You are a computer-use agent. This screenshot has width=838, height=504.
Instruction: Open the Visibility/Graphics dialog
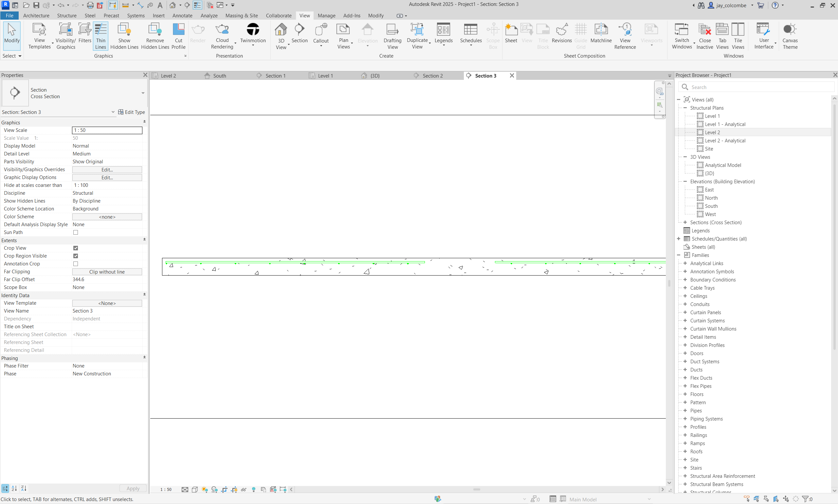(65, 36)
